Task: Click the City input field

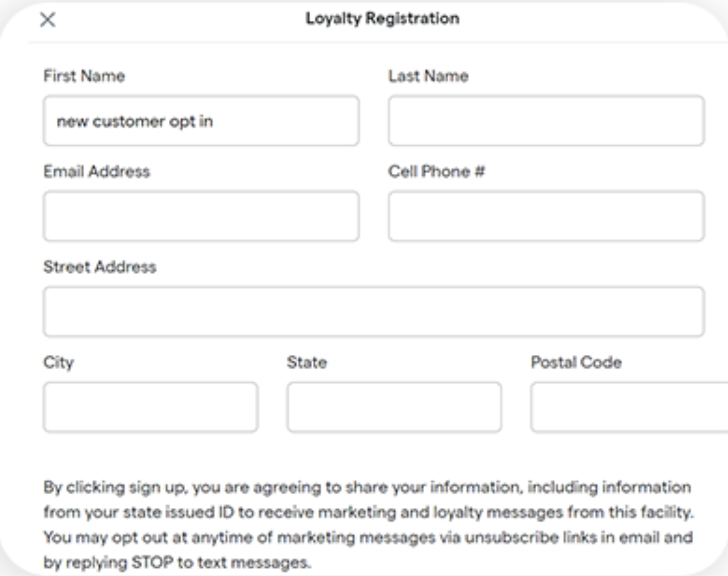Action: click(151, 407)
